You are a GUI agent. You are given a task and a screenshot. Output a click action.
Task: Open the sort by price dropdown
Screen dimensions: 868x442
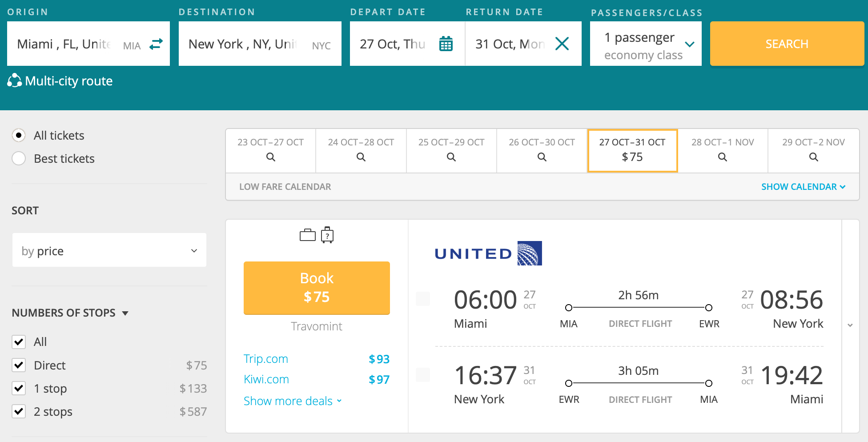(109, 250)
